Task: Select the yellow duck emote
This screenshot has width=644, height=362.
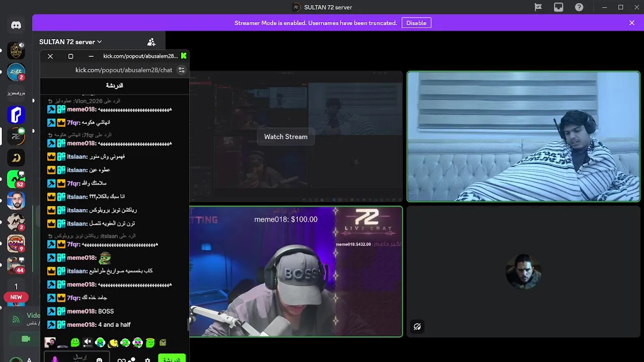Action: 113,343
